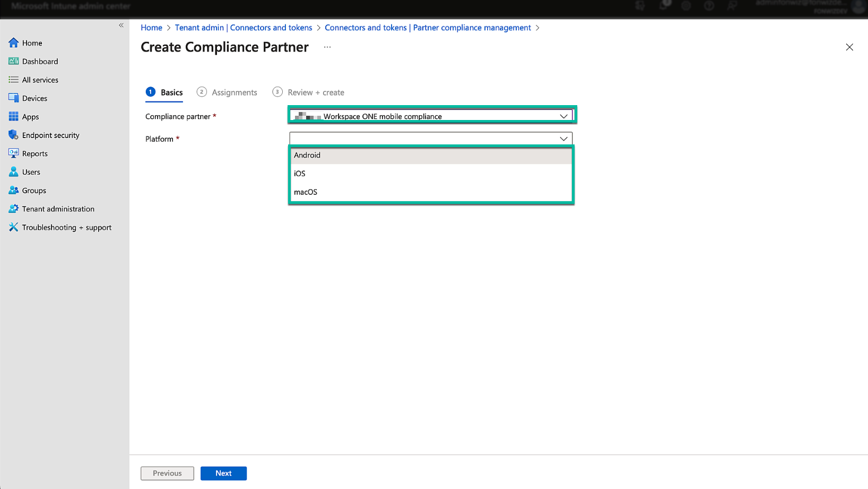Image resolution: width=868 pixels, height=489 pixels.
Task: Choose iOS in the platform list
Action: tap(300, 174)
